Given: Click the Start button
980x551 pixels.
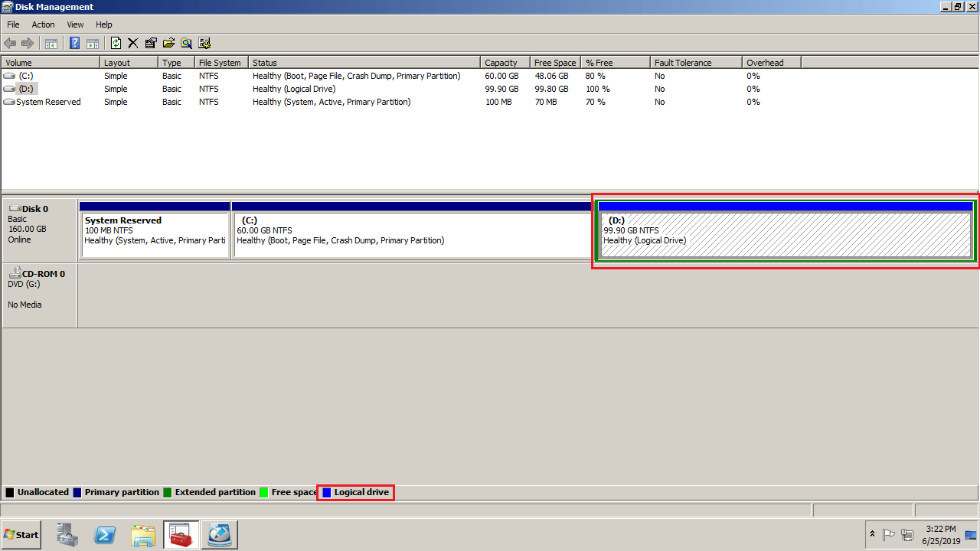Looking at the screenshot, I should coord(21,535).
